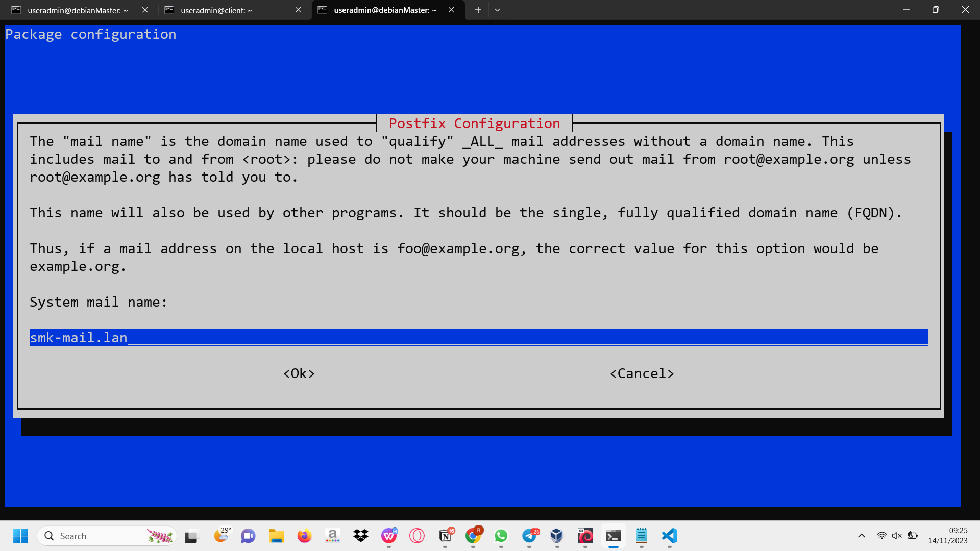Viewport: 980px width, 551px height.
Task: Open WhatsApp from the taskbar
Action: (501, 536)
